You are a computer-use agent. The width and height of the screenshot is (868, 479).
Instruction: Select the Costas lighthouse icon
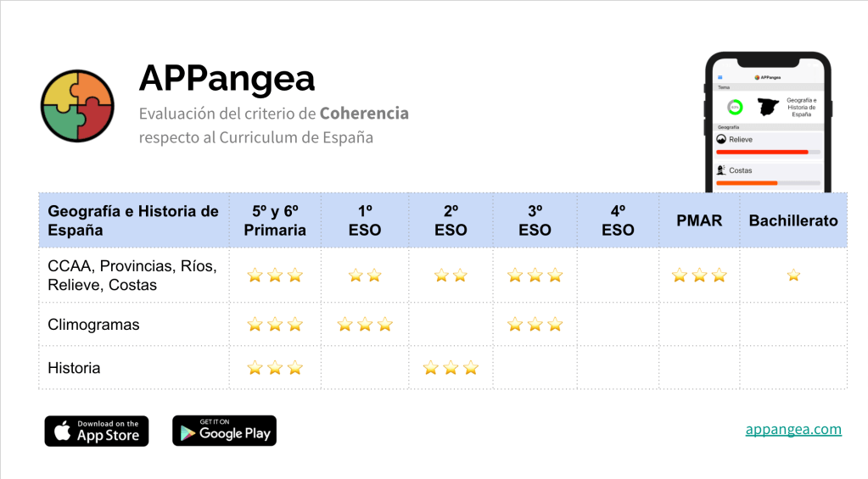pos(722,170)
